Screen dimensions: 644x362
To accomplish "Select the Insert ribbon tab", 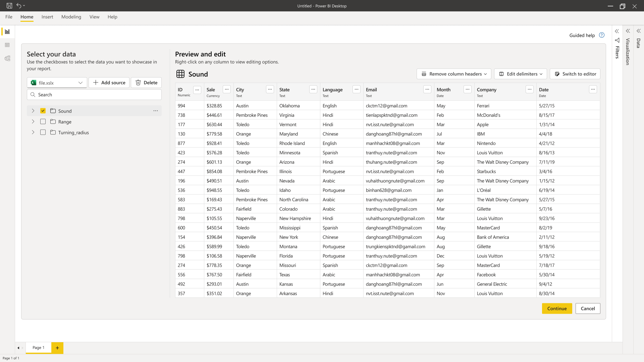I will 47,17.
